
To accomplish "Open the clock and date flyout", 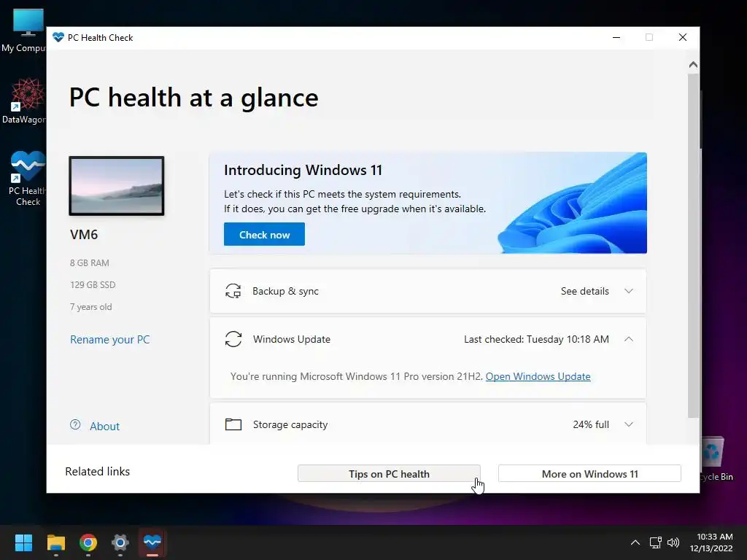I will click(x=711, y=542).
